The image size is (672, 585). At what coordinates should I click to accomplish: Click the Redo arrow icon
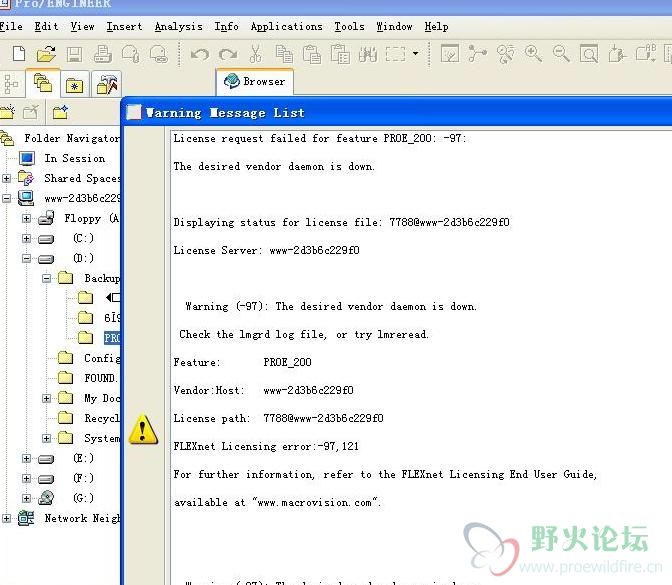[228, 54]
